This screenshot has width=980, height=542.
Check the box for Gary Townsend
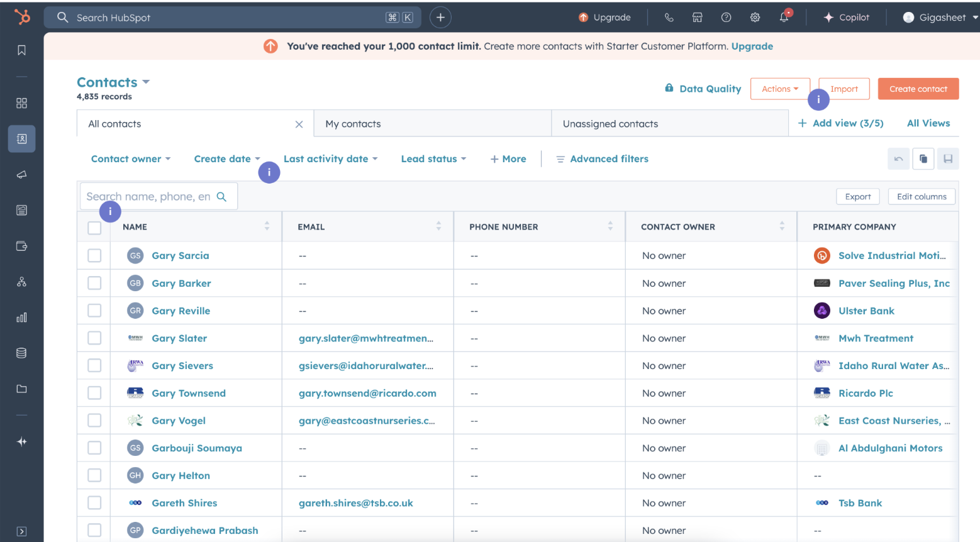pyautogui.click(x=94, y=393)
